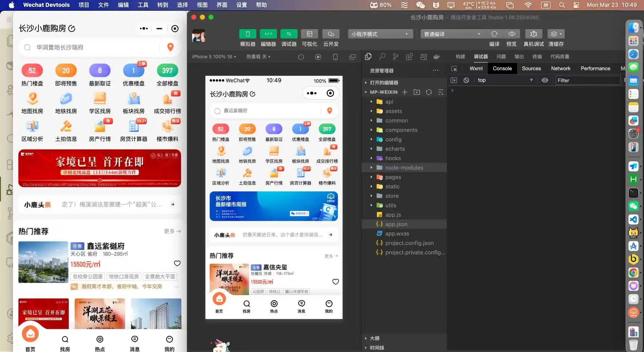Image resolution: width=644 pixels, height=352 pixels.
Task: Tap the 找房 tab in simulator
Action: click(x=246, y=306)
